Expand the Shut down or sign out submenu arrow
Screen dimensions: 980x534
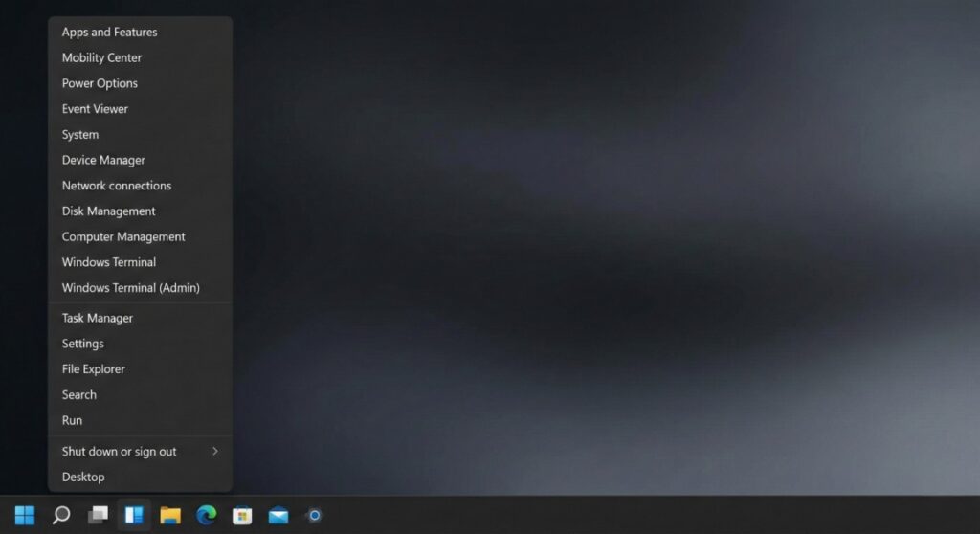click(215, 452)
